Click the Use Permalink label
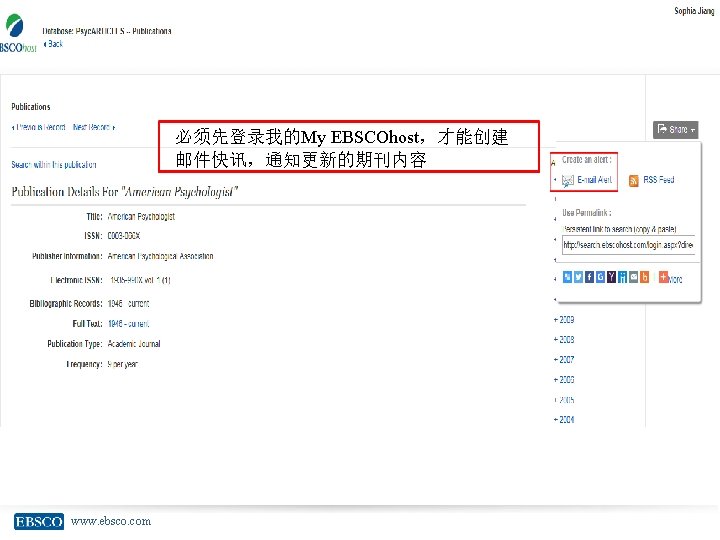This screenshot has width=720, height=540. tap(587, 213)
